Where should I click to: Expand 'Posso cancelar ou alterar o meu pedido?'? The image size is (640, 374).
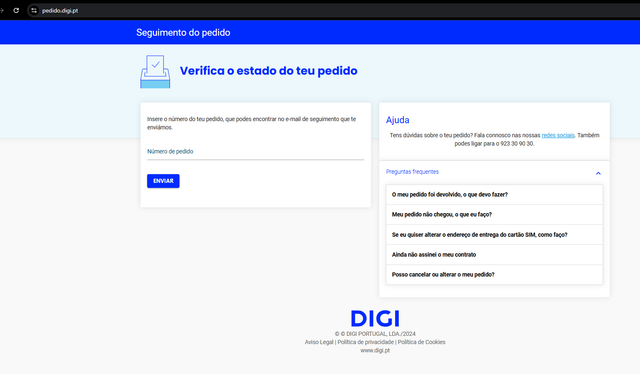click(494, 275)
